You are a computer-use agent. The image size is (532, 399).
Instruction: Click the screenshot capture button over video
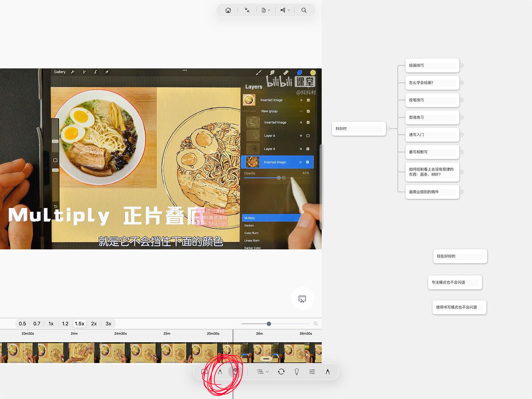click(x=302, y=299)
